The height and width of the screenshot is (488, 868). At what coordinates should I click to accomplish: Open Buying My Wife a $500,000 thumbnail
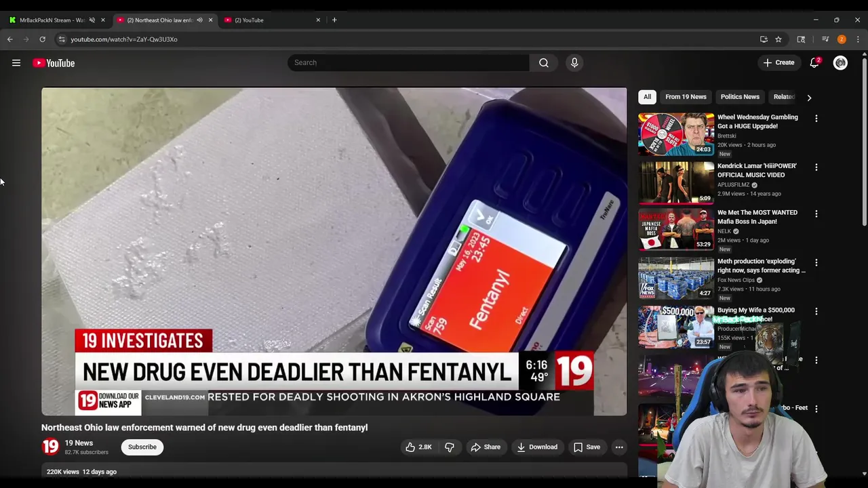pos(676,327)
